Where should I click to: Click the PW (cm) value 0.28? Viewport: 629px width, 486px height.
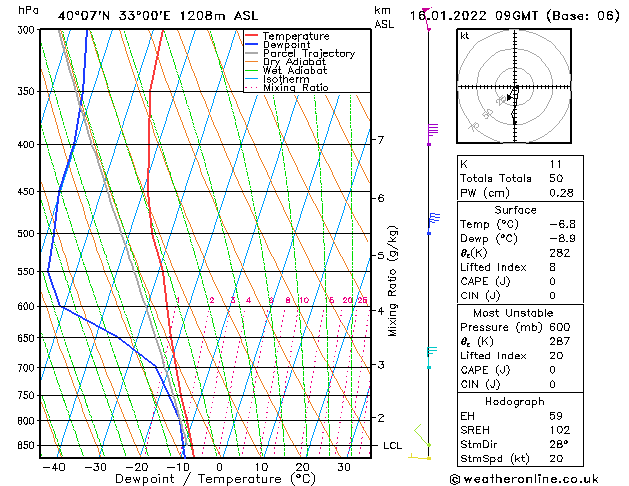coord(562,193)
